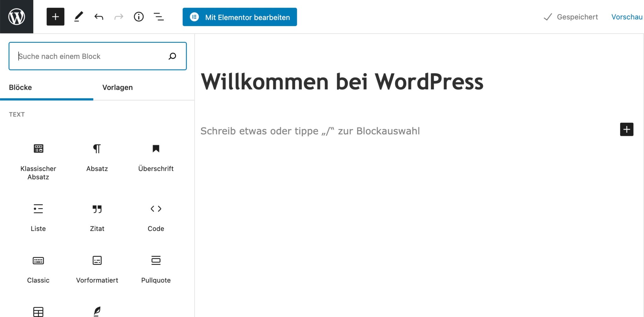Click Mit Elementor bearbeiten
The image size is (644, 317).
pos(240,17)
